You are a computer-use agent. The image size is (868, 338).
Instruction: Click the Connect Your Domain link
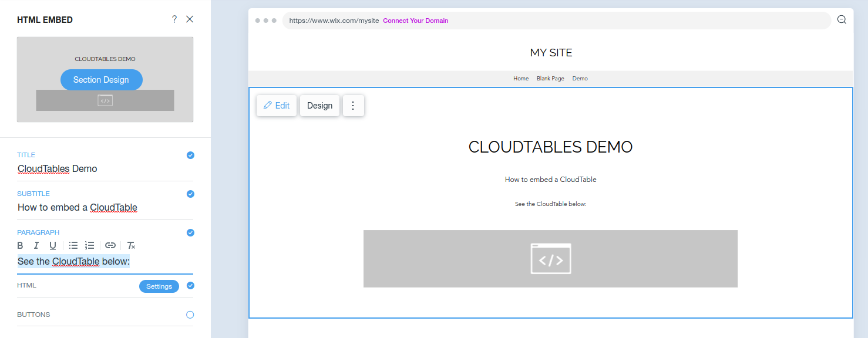tap(416, 21)
